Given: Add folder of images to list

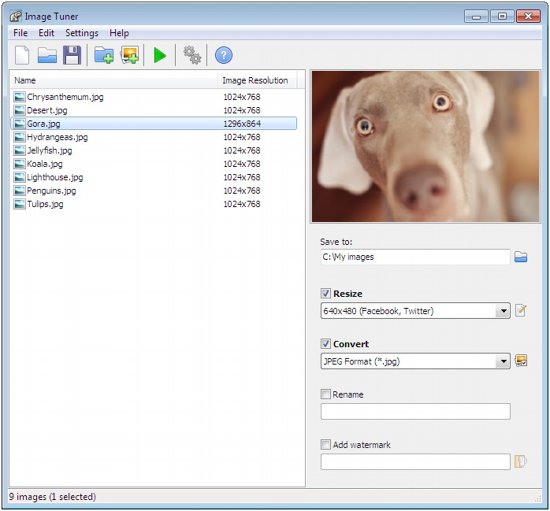Looking at the screenshot, I should 104,55.
